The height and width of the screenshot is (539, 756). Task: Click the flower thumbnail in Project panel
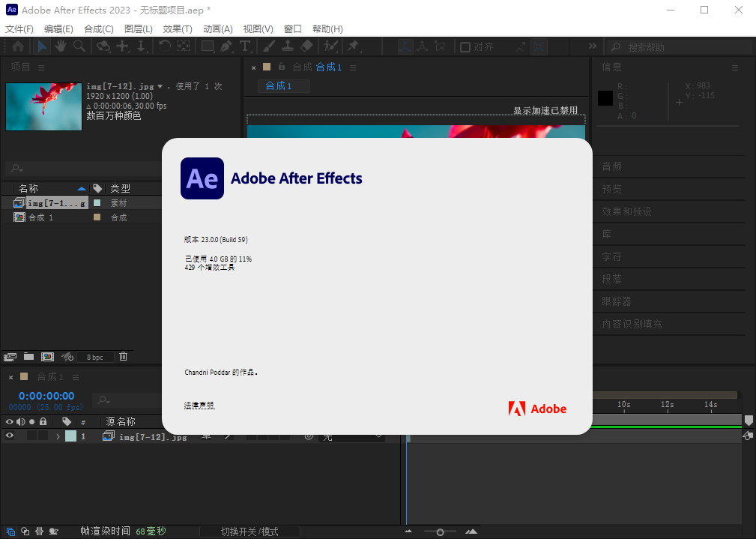[44, 106]
